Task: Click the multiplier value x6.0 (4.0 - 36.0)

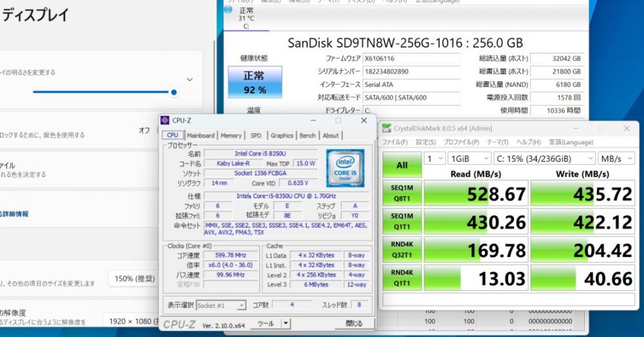Action: [x=231, y=265]
